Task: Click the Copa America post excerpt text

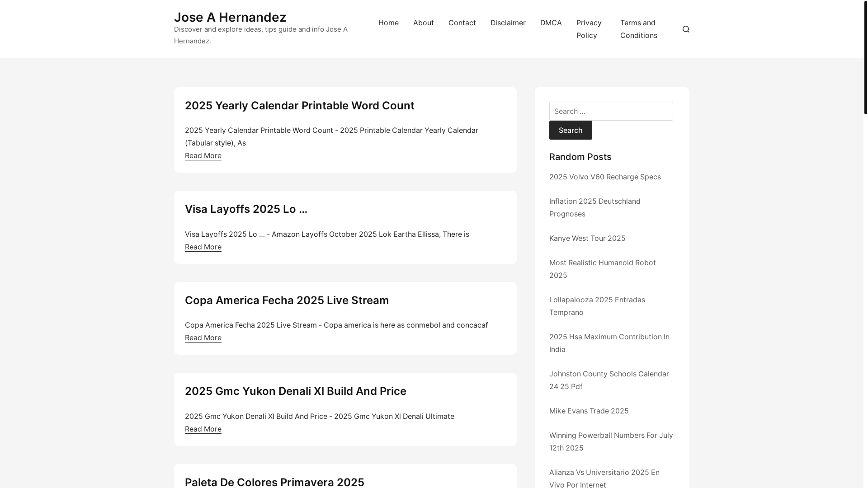Action: (x=336, y=325)
